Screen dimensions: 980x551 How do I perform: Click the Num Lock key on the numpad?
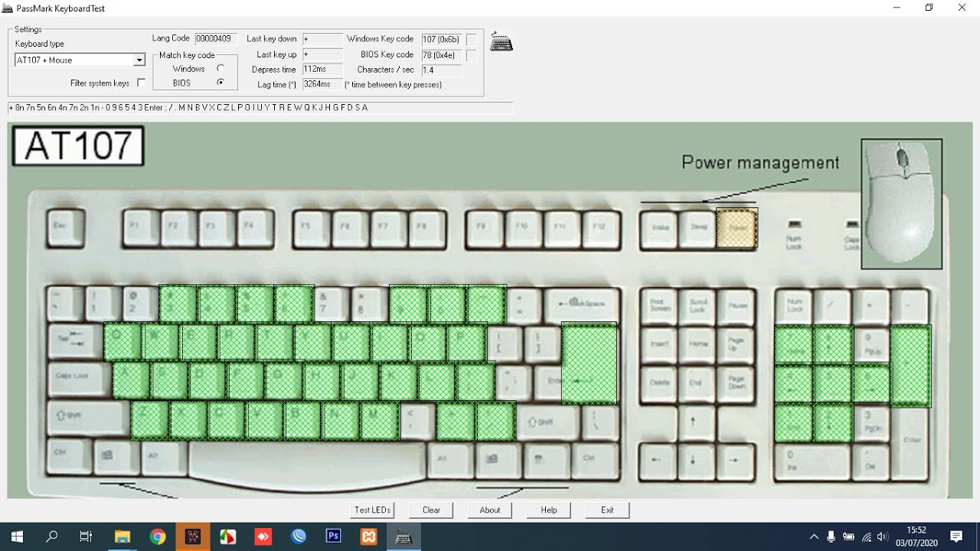[795, 306]
